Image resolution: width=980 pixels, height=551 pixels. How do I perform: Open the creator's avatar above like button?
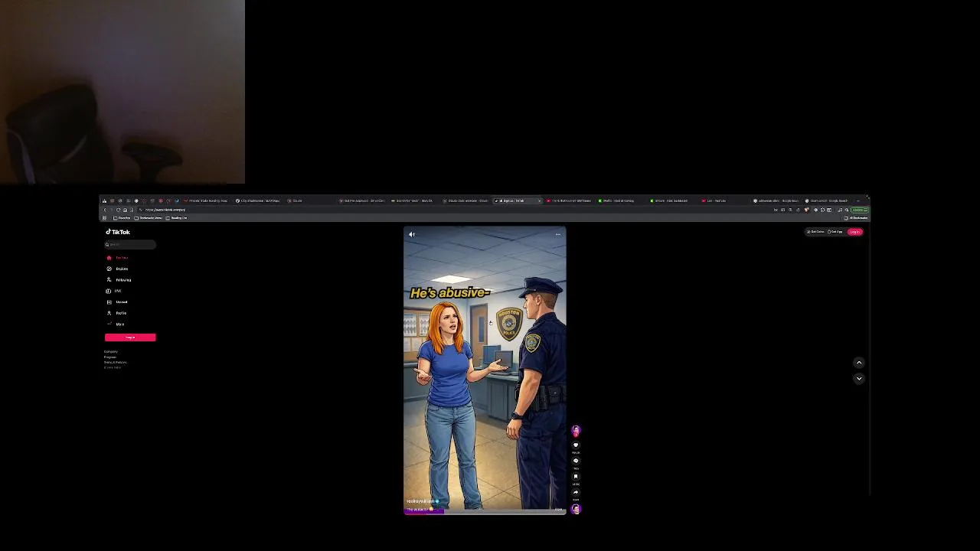click(576, 430)
